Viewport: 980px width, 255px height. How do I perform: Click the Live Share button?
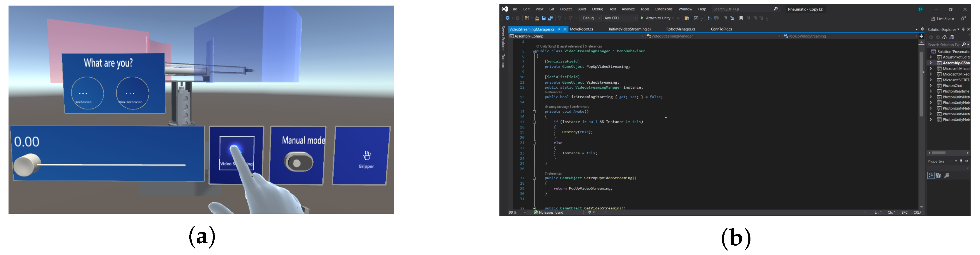pyautogui.click(x=942, y=18)
